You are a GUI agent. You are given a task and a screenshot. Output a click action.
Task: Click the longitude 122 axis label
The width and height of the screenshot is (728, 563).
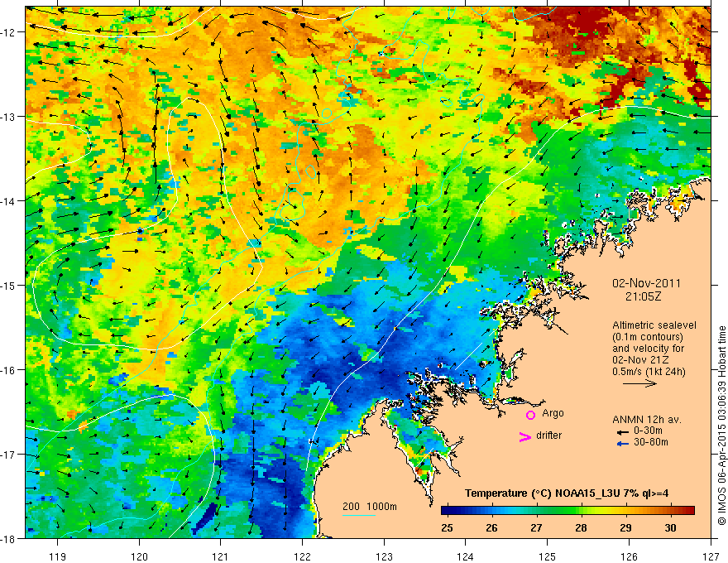302,556
